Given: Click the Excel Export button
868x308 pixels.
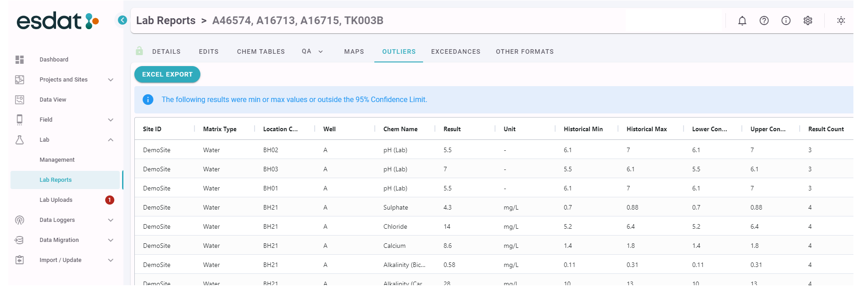Looking at the screenshot, I should (167, 74).
